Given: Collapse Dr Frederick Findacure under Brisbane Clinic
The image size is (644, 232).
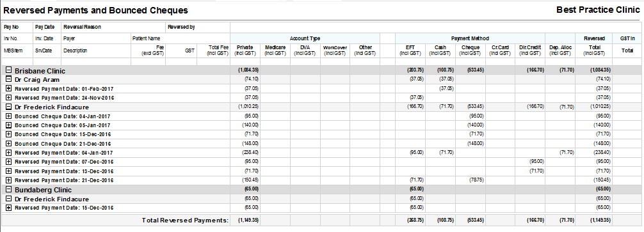Looking at the screenshot, I should 8,107.
